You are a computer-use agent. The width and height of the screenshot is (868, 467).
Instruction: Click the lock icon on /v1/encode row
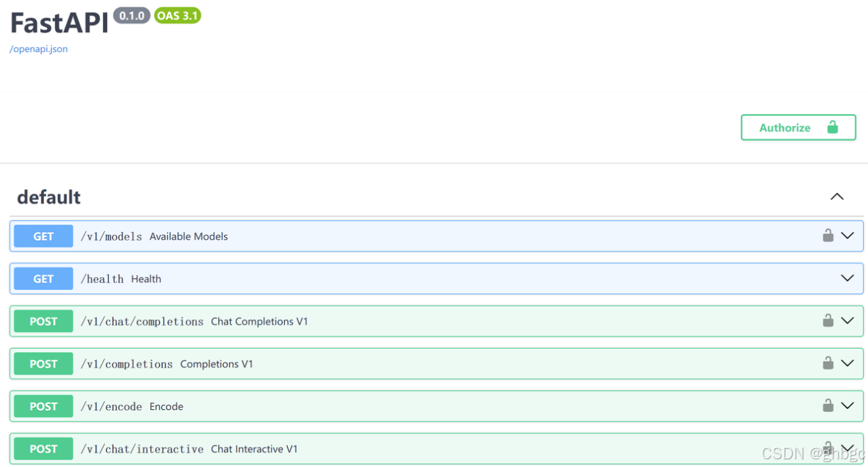click(828, 405)
